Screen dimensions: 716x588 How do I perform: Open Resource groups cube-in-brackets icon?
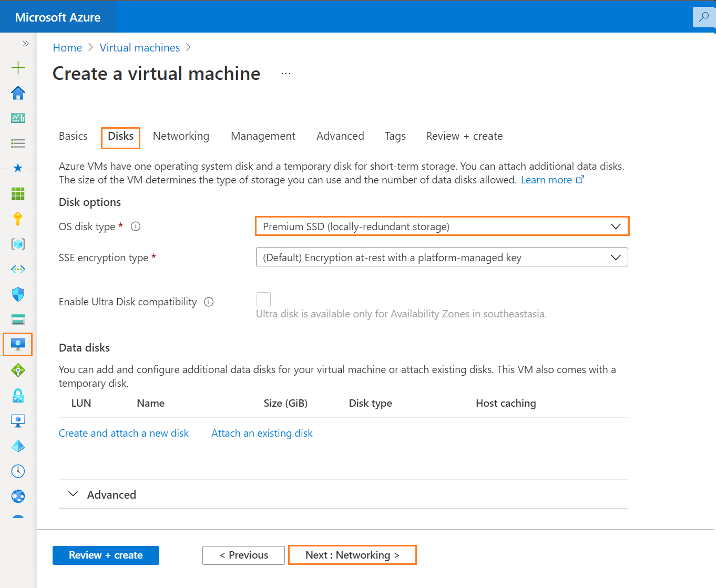tap(18, 244)
